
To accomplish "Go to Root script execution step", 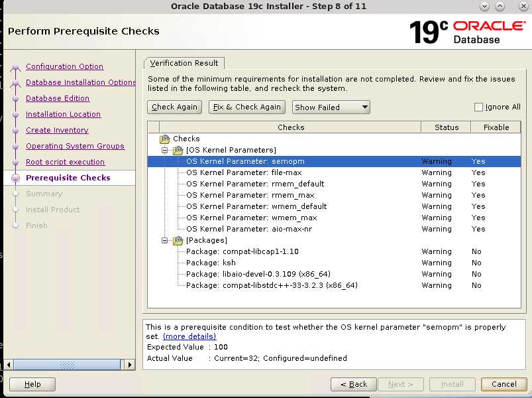I will [65, 163].
